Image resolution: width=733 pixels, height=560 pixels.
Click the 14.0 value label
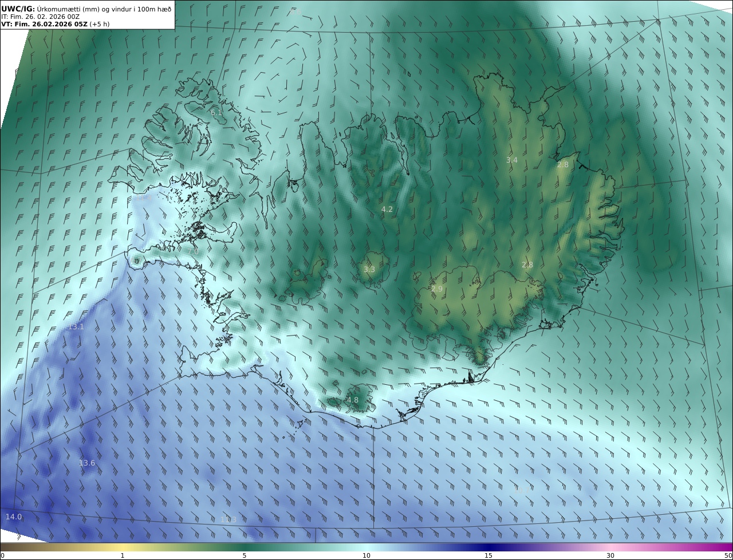pyautogui.click(x=14, y=517)
